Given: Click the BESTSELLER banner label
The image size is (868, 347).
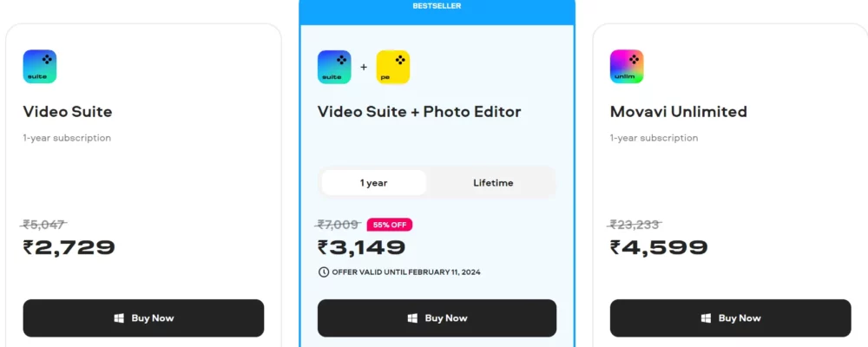Looking at the screenshot, I should tap(437, 6).
